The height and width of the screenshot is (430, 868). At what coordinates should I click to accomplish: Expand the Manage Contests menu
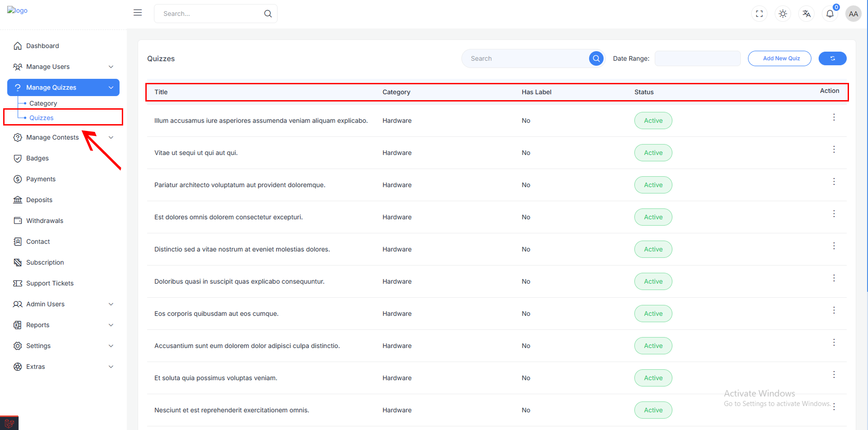point(63,137)
